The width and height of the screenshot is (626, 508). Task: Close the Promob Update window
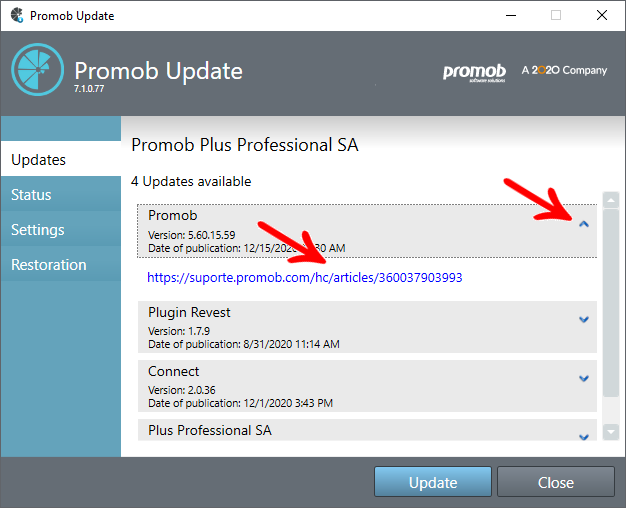tap(602, 15)
